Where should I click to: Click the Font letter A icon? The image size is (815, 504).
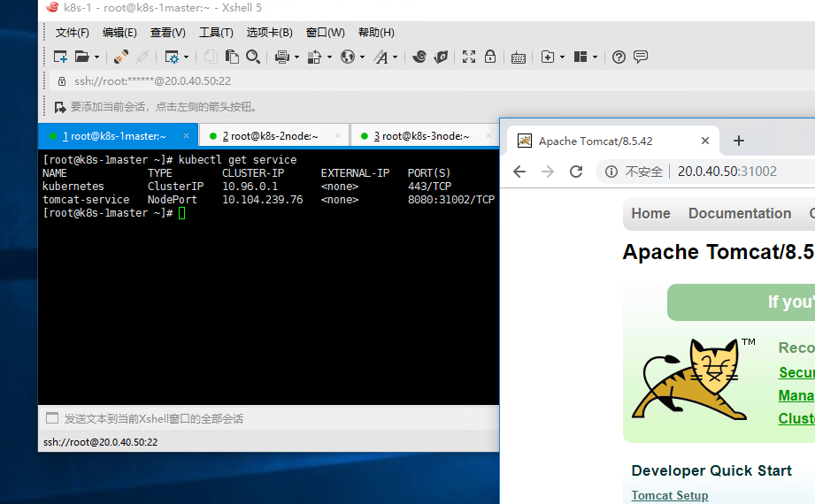(381, 57)
